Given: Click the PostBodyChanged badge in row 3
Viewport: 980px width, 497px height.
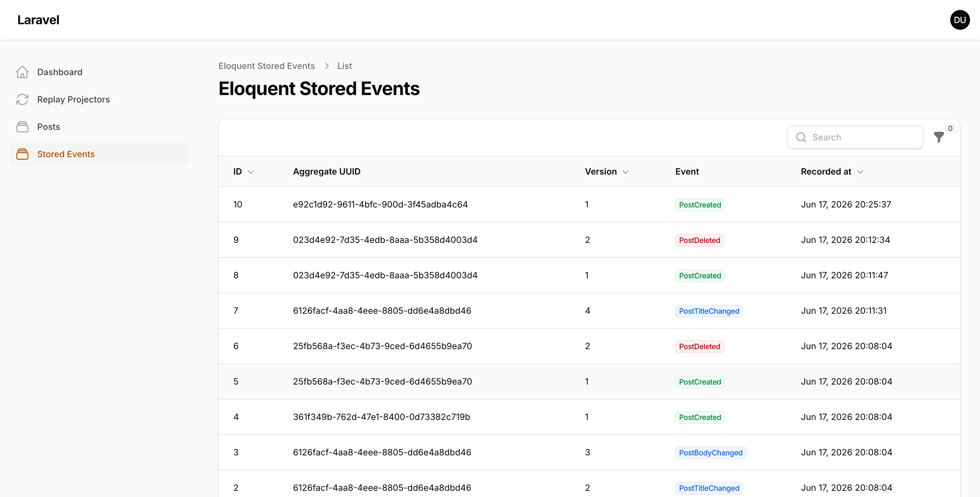Looking at the screenshot, I should pyautogui.click(x=710, y=453).
